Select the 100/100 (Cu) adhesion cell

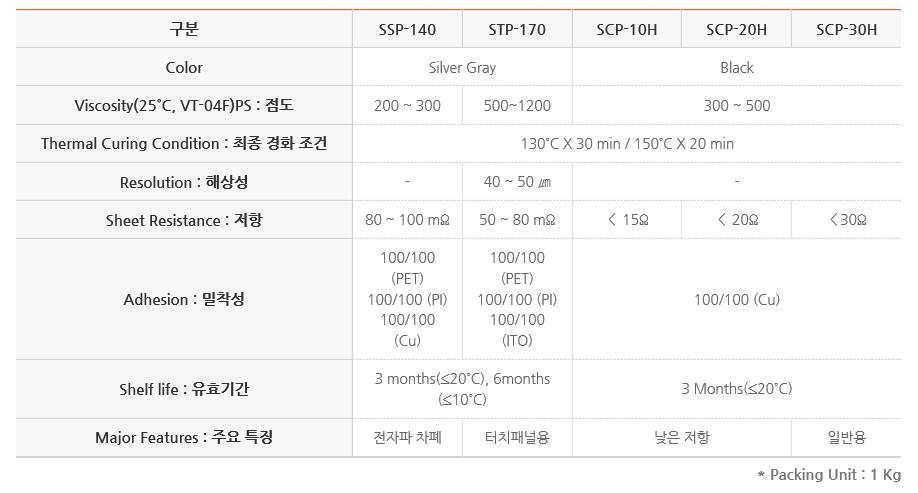click(x=737, y=299)
